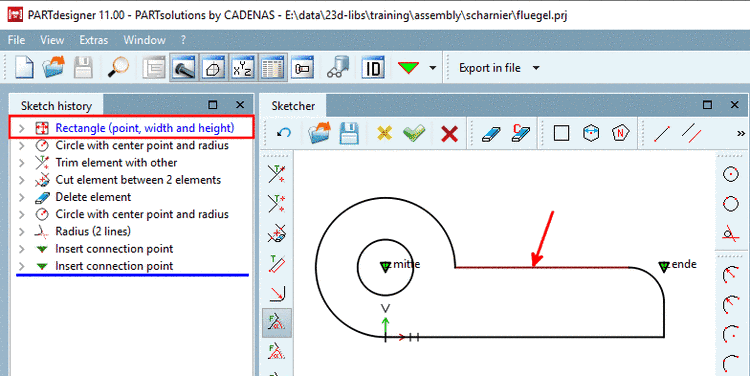Select the rectangle drawing tool
Screen dimensions: 750x376
click(x=561, y=133)
